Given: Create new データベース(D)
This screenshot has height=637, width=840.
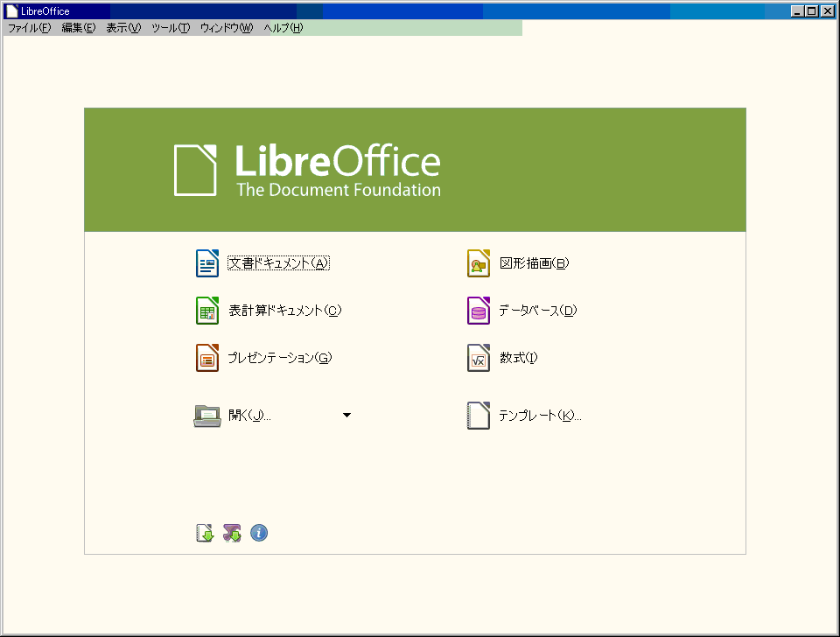Looking at the screenshot, I should (538, 311).
